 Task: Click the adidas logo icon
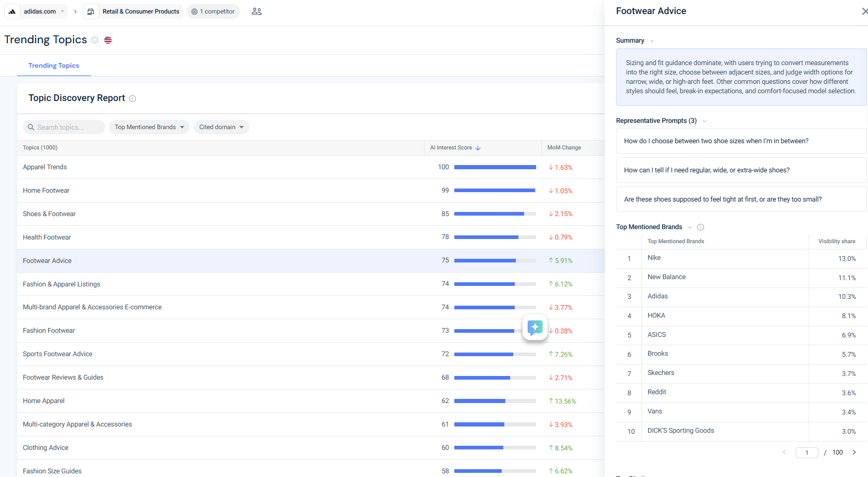click(x=12, y=11)
